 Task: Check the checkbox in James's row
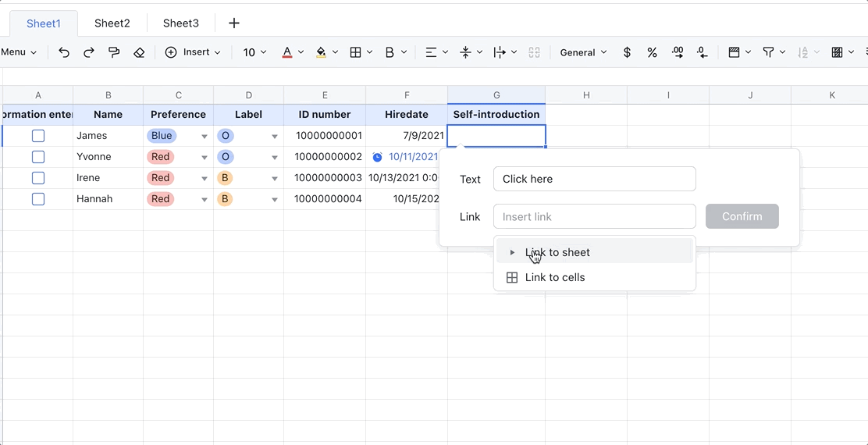(x=37, y=136)
